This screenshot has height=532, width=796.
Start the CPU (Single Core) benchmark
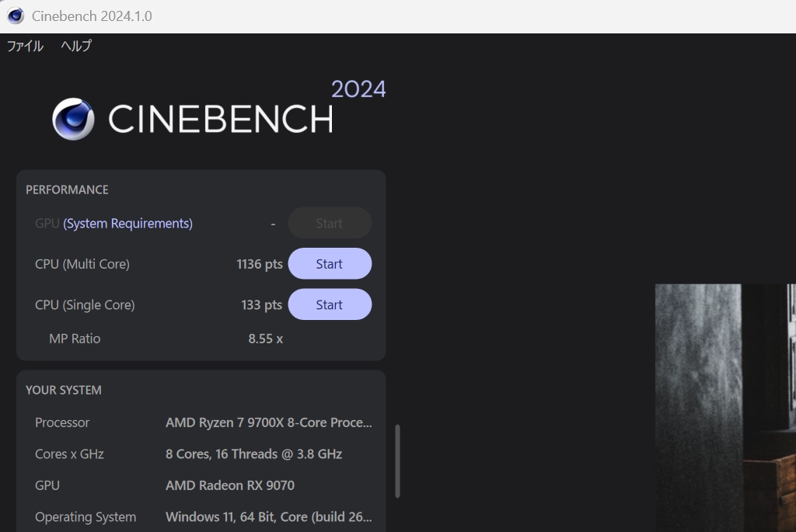pos(330,304)
